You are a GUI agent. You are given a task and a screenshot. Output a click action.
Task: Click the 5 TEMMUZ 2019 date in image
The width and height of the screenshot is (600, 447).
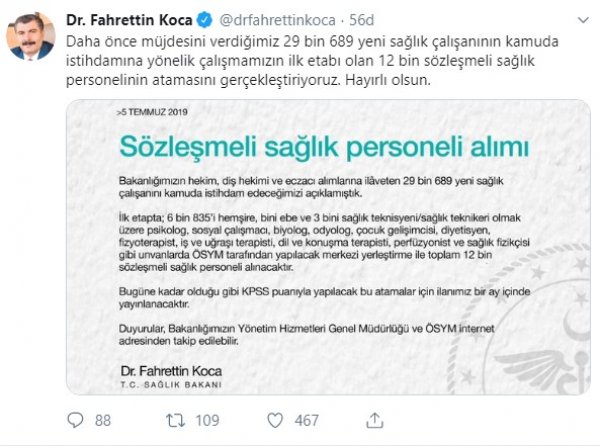(x=152, y=112)
